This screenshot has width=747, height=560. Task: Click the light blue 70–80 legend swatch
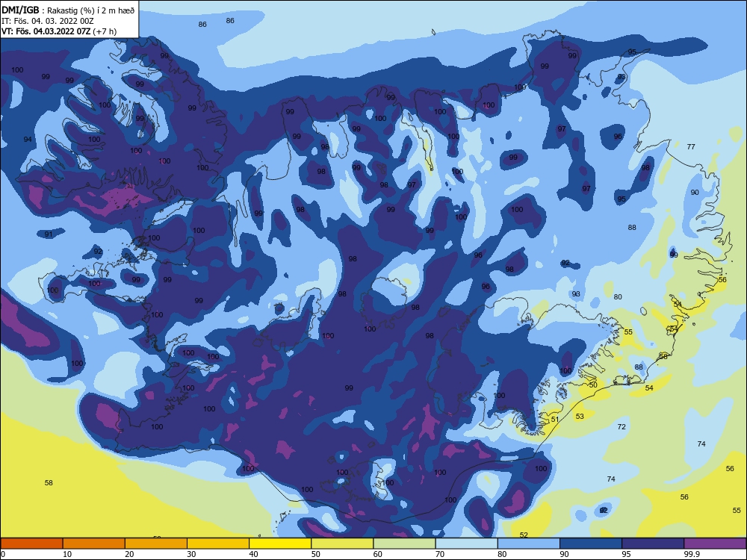466,544
